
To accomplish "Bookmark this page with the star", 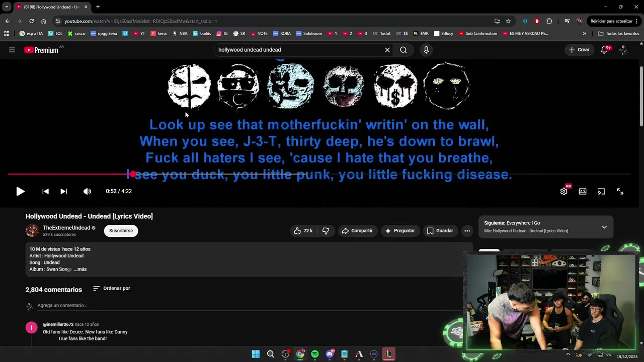I will coord(508,21).
